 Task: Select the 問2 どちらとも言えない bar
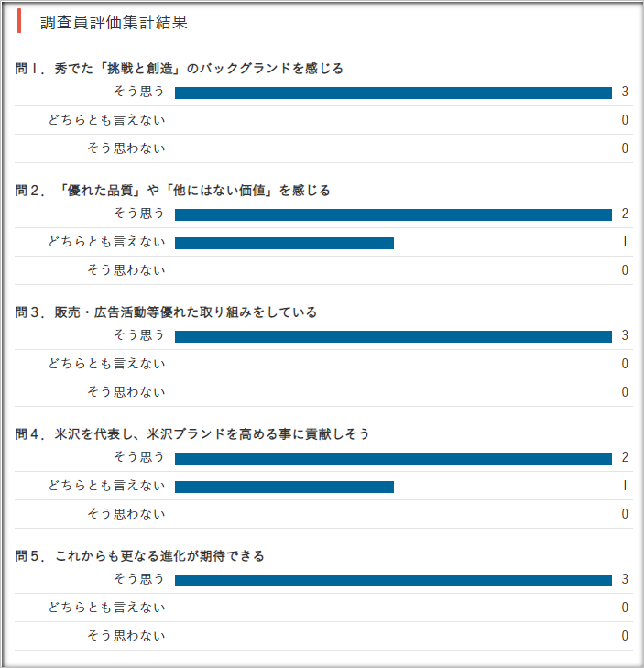(x=284, y=243)
